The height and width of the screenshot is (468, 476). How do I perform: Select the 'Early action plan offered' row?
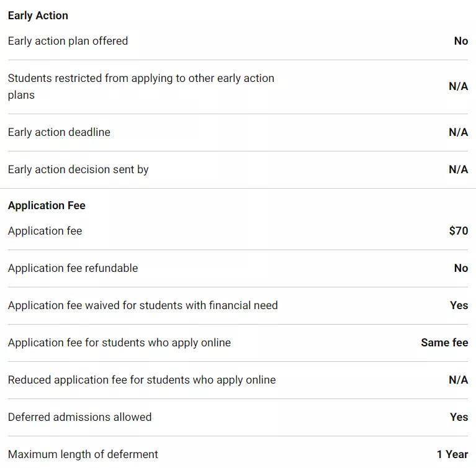[x=238, y=41]
